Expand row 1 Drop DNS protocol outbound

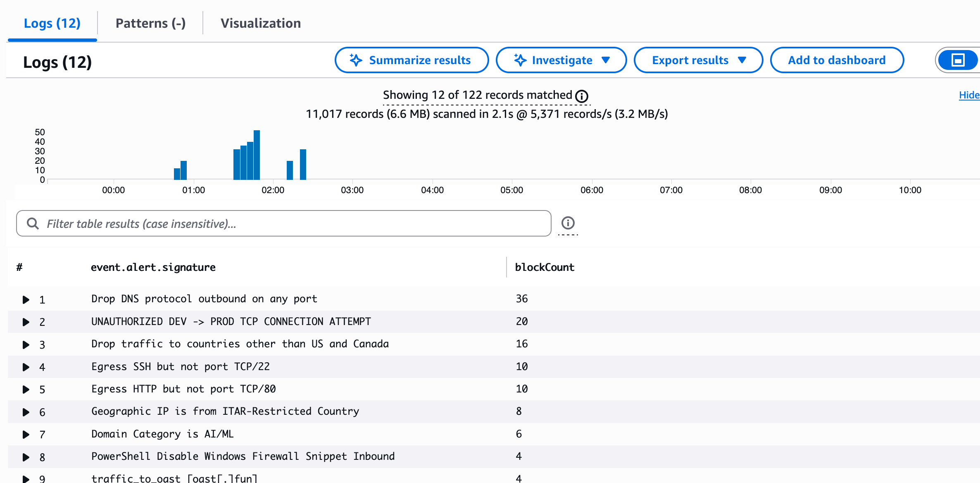tap(26, 299)
